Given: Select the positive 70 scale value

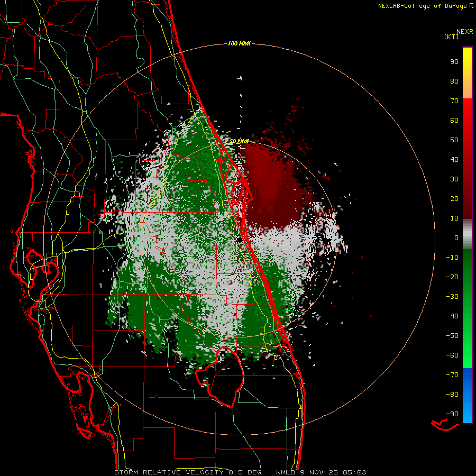Looking at the screenshot, I should pos(454,101).
